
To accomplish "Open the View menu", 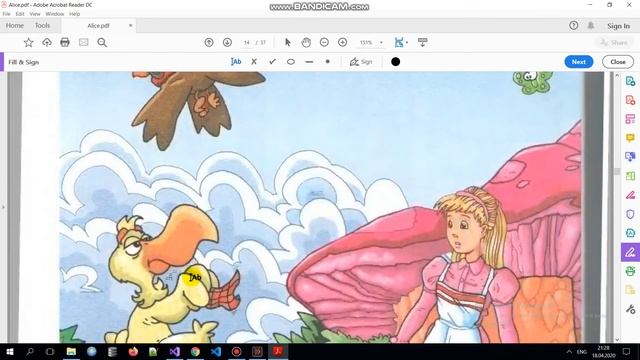I will (x=35, y=14).
